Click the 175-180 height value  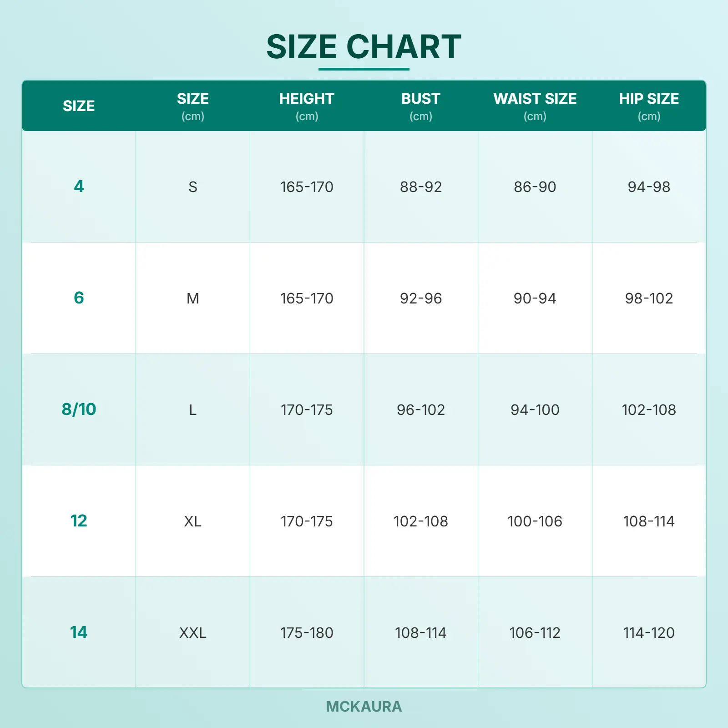[x=307, y=632]
